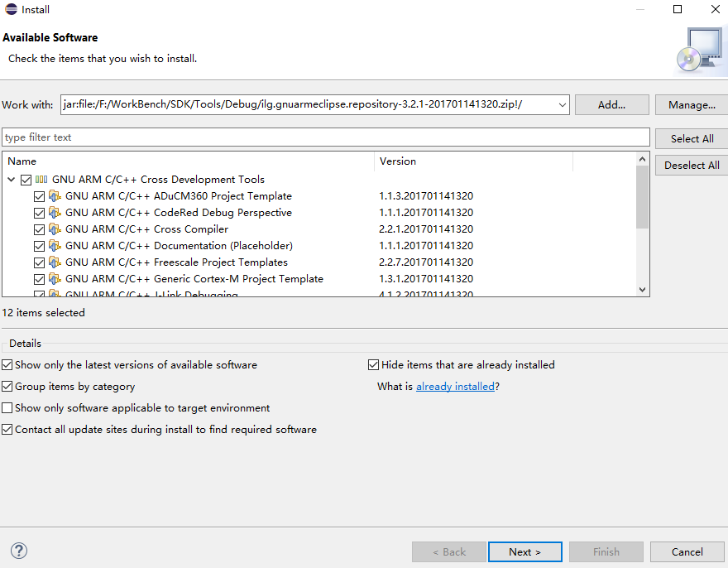Viewport: 728px width, 568px height.
Task: Toggle Contact all update sites during install
Action: (7, 430)
